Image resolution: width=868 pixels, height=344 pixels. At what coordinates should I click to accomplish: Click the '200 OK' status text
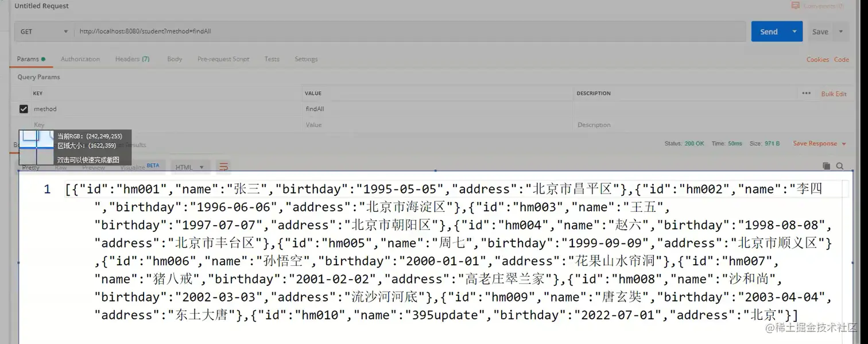tap(694, 144)
